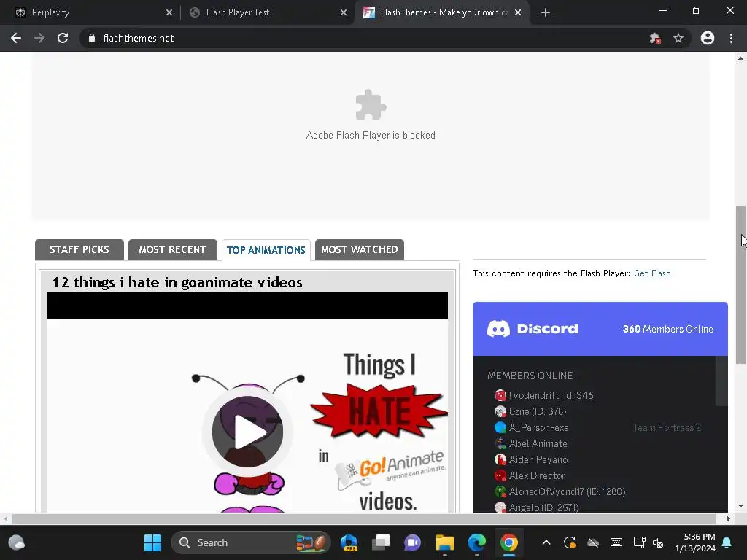Click the Chrome taskbar icon
Viewport: 747px width, 560px height.
tap(508, 542)
